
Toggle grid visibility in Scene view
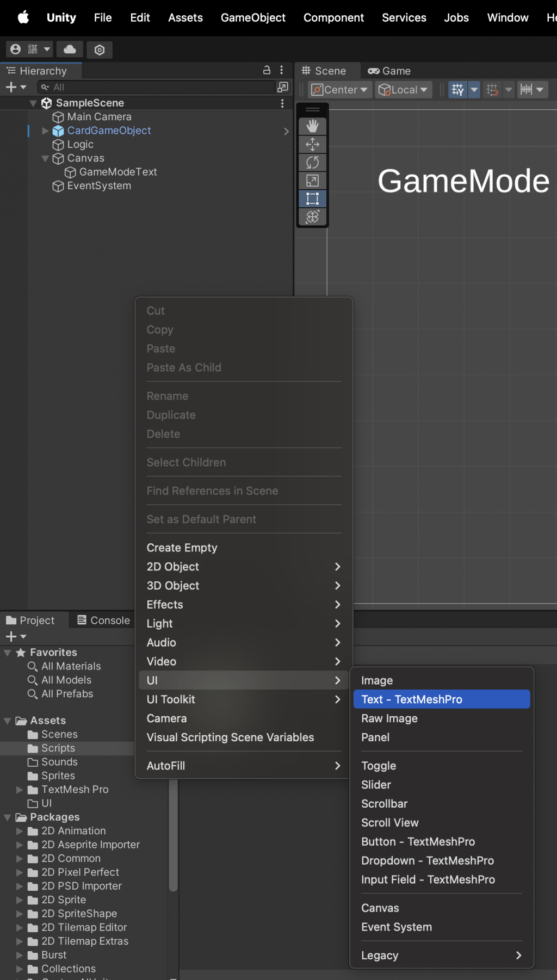(458, 90)
